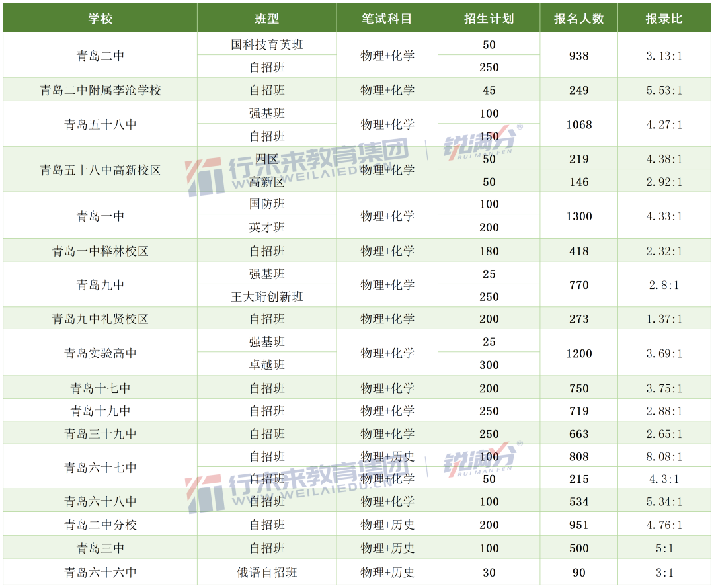
Task: Click the 4.27:1 ratio value
Action: click(x=664, y=124)
